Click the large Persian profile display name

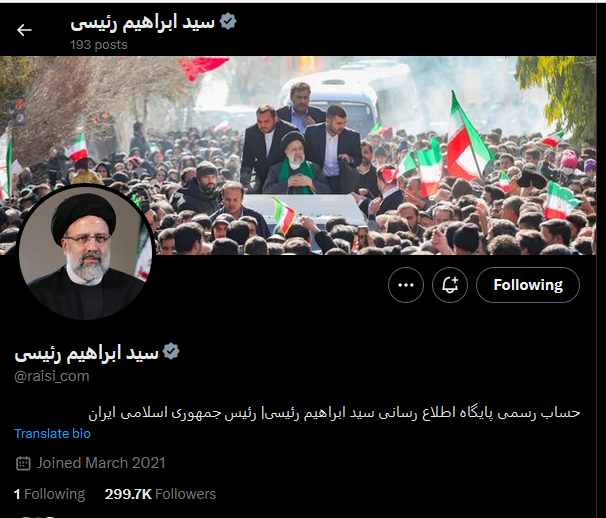[87, 353]
